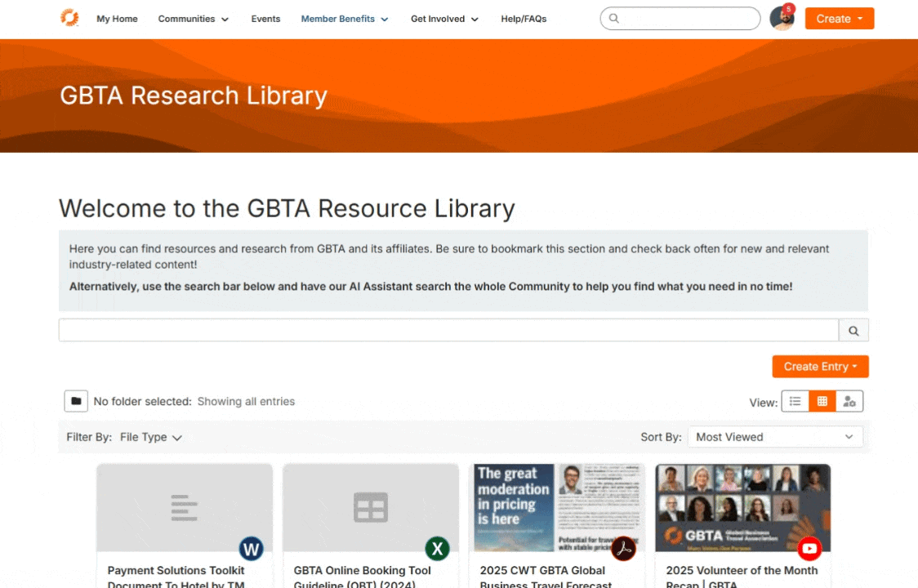This screenshot has width=918, height=588.
Task: Click the 'No folder selected:' label
Action: 142,402
